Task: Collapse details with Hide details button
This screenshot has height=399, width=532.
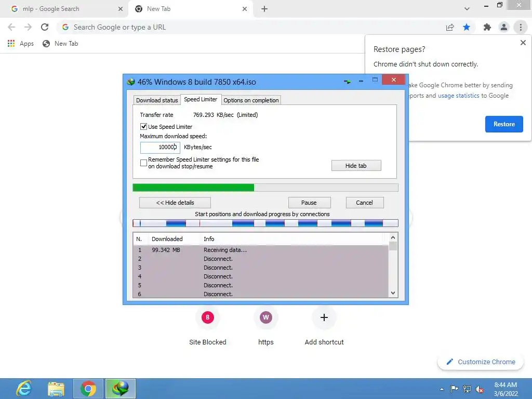Action: [175, 203]
